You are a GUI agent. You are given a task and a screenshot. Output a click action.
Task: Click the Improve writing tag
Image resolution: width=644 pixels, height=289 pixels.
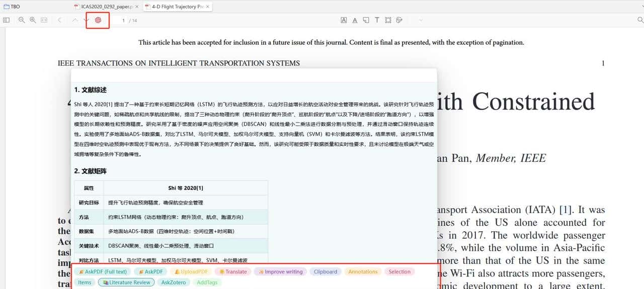pos(280,271)
